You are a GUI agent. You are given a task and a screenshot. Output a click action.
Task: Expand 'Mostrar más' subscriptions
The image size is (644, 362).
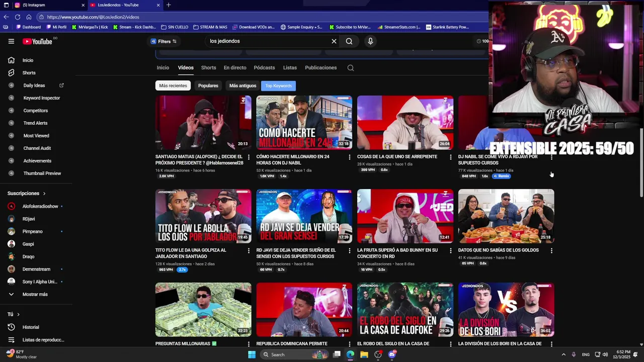click(x=35, y=295)
